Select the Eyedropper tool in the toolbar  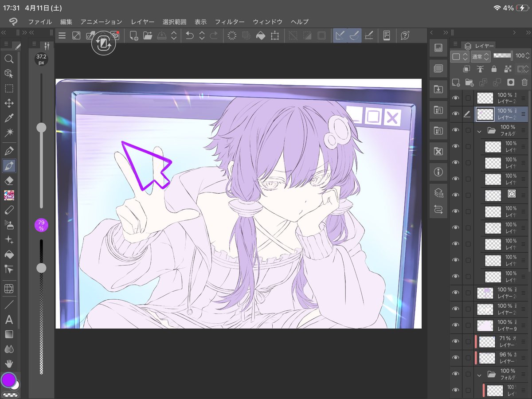pos(9,118)
